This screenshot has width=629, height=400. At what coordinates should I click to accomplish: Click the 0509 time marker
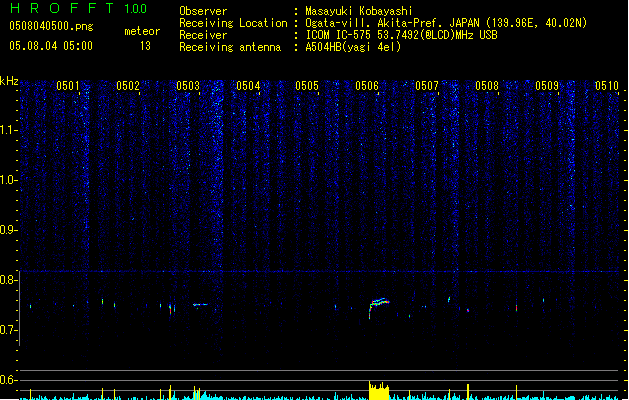coord(547,86)
